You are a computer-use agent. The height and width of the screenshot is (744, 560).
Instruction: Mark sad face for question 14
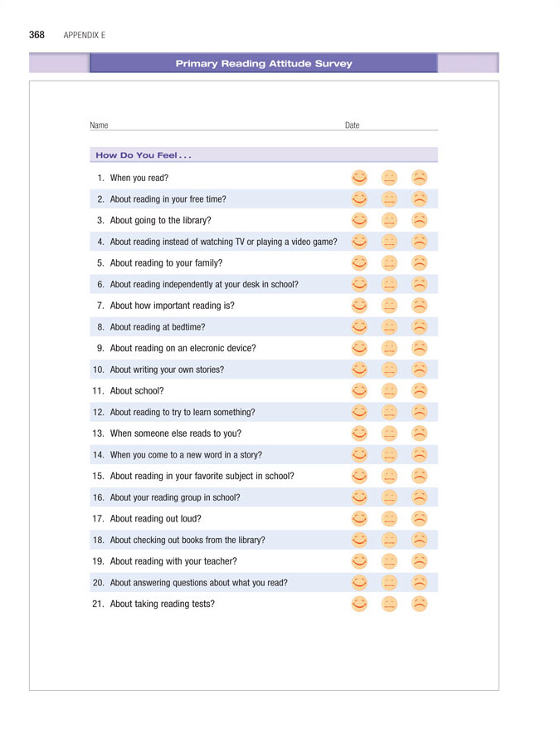[420, 454]
